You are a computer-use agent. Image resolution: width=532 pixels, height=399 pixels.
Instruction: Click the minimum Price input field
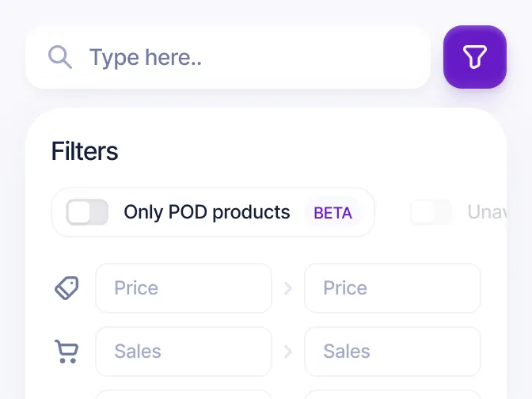click(x=184, y=288)
